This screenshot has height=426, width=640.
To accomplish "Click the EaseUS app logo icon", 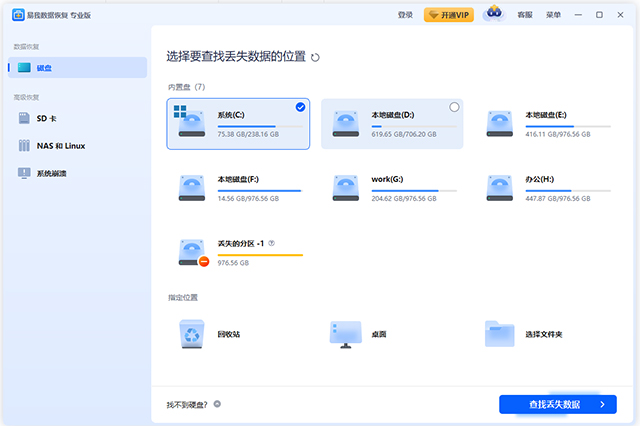I will click(x=18, y=15).
